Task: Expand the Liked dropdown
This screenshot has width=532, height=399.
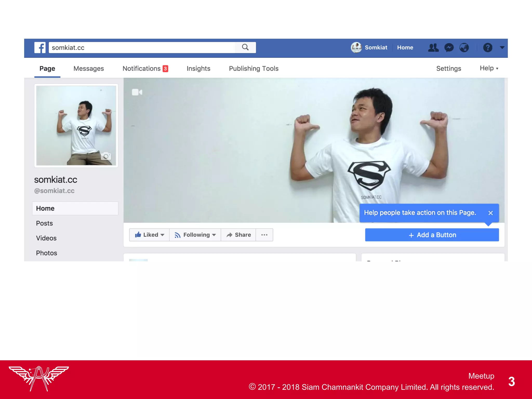Action: pyautogui.click(x=150, y=235)
